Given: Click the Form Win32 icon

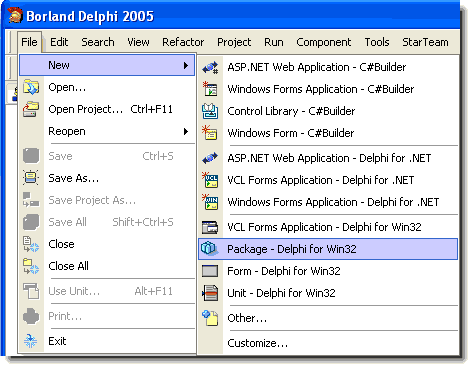Looking at the screenshot, I should click(x=210, y=271).
